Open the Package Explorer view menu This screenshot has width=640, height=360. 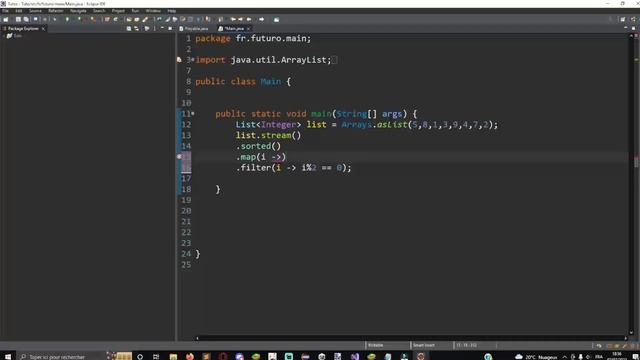pos(155,29)
